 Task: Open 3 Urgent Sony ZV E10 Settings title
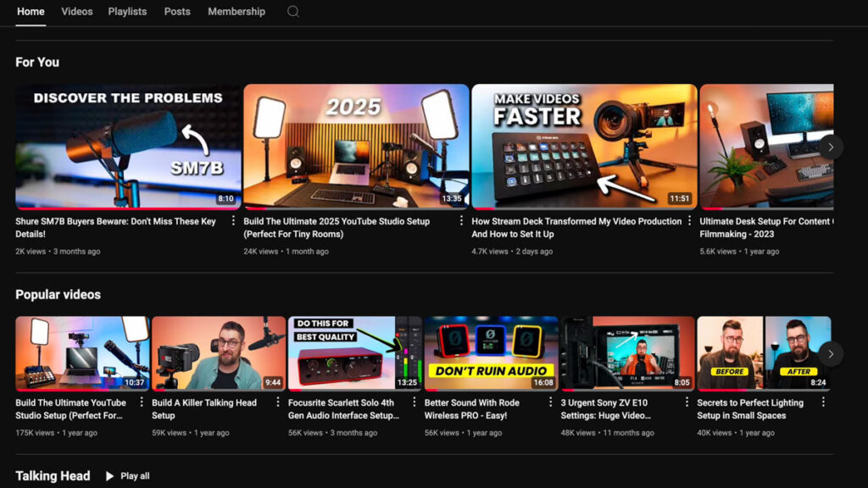[x=605, y=409]
